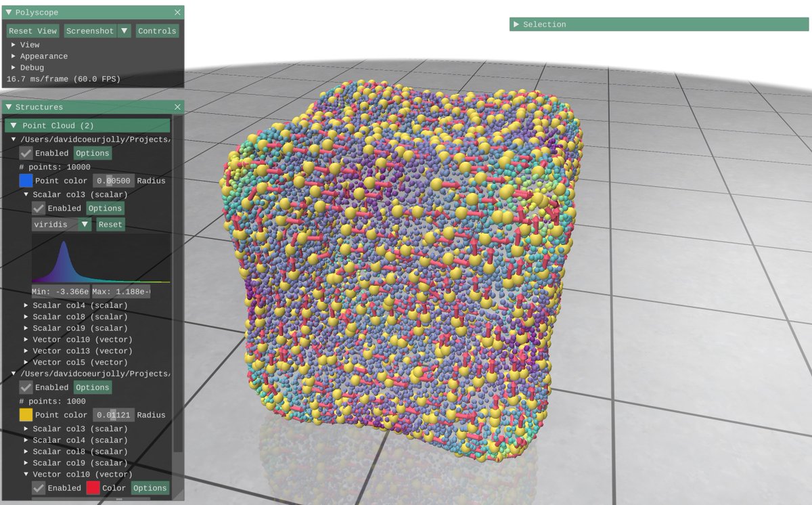Click the '# points: 1000' text

coord(53,401)
